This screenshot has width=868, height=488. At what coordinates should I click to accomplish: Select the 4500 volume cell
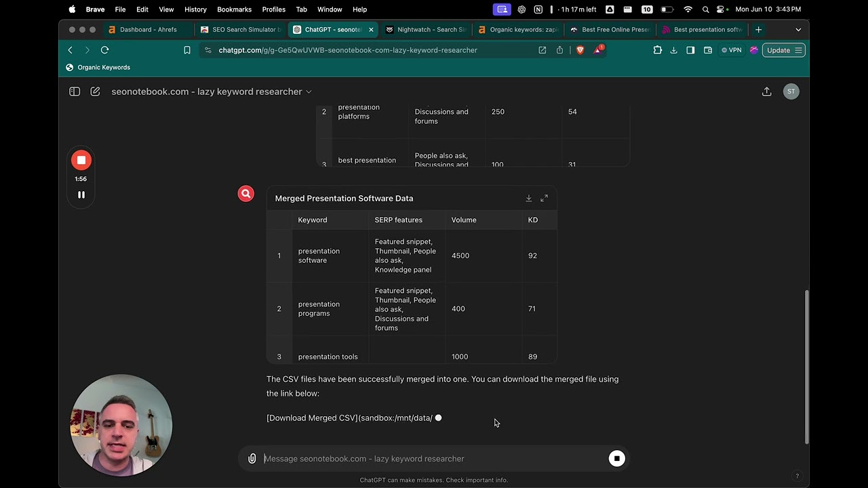pos(484,256)
